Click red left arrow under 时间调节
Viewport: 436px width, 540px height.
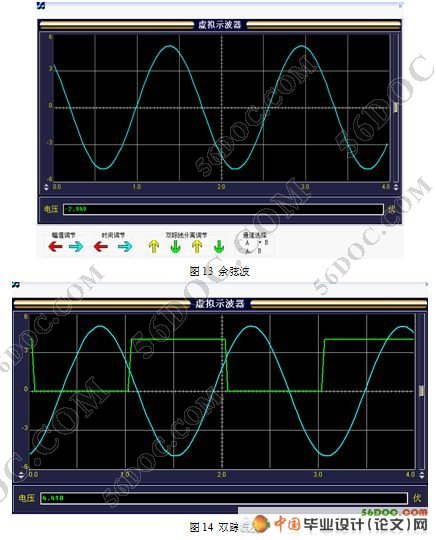tap(101, 246)
